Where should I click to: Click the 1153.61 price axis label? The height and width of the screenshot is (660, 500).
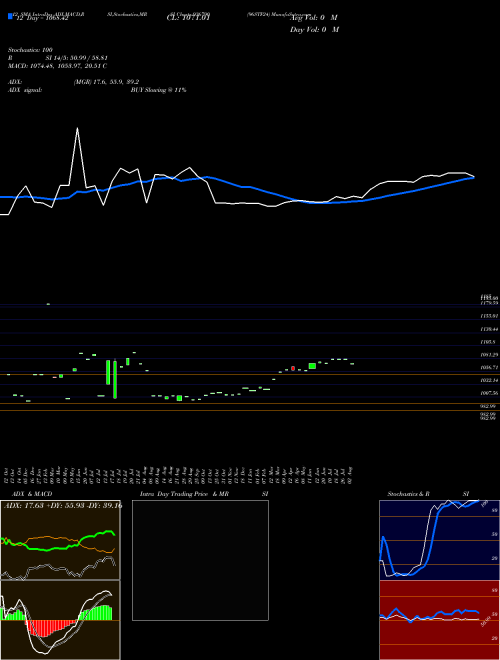(x=489, y=315)
